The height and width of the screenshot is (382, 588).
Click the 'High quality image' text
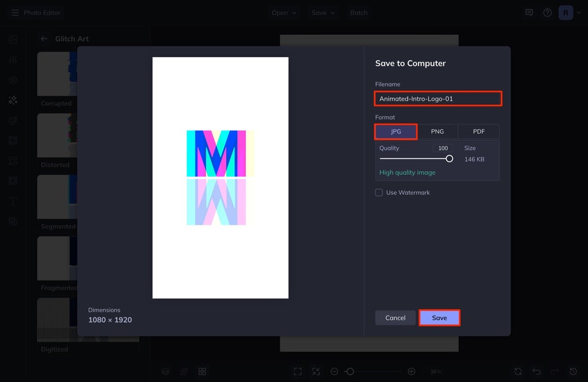407,173
